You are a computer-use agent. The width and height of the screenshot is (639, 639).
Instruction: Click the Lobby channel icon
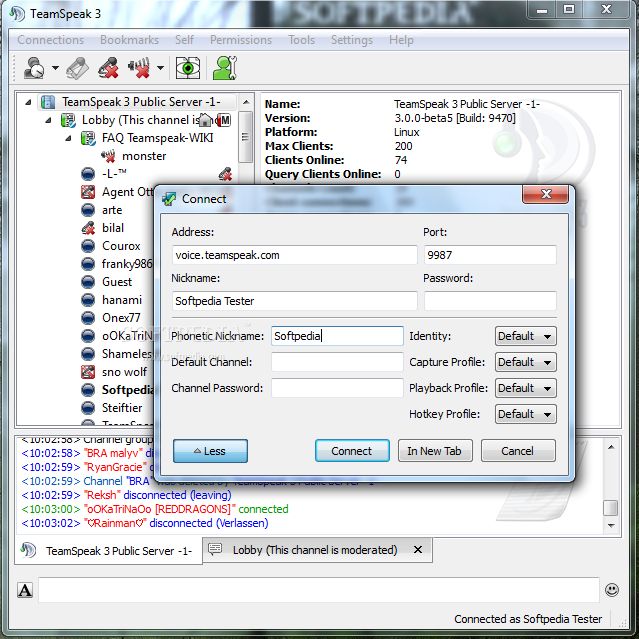click(x=68, y=120)
